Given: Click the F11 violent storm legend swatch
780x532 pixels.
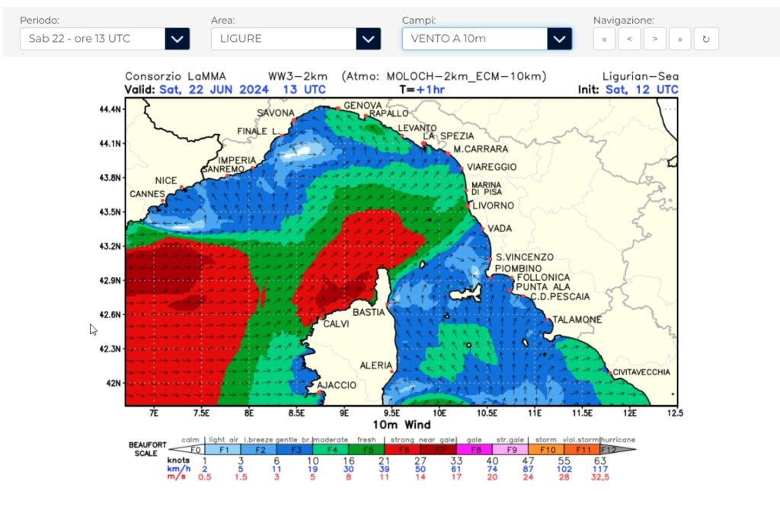Looking at the screenshot, I should tap(582, 450).
